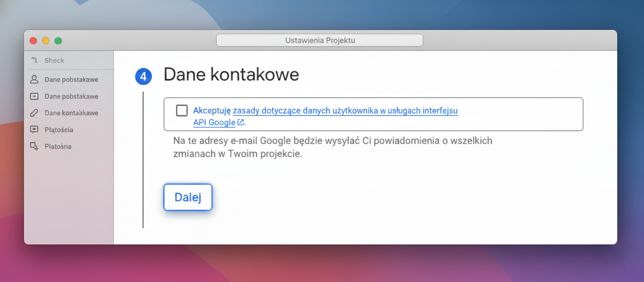
Task: Click the external link icon after API Google
Action: point(241,123)
